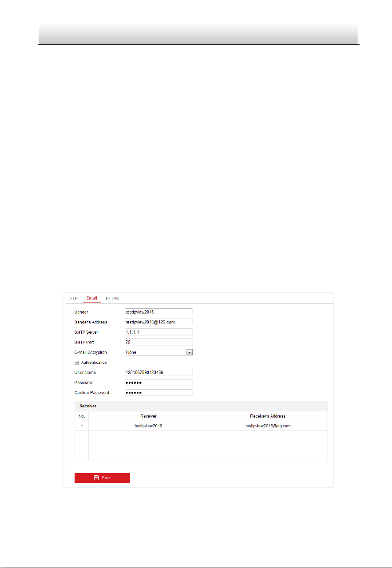Viewport: 392px width, 568px height.
Task: Click the No. column header
Action: [x=82, y=416]
